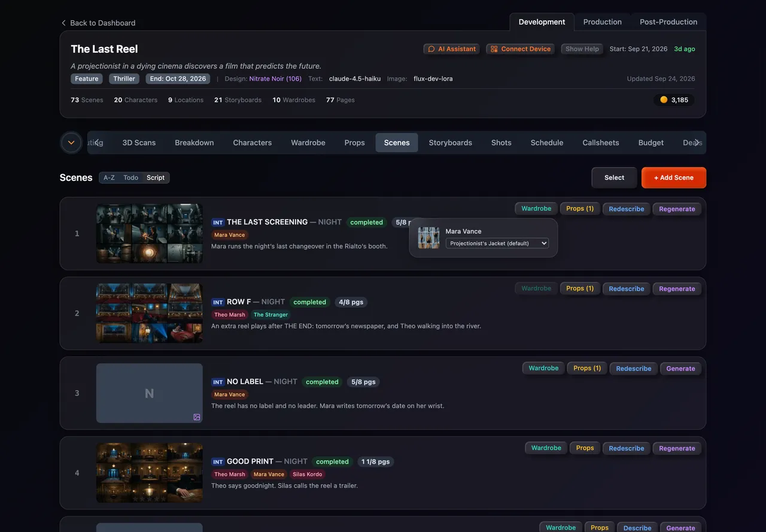The height and width of the screenshot is (532, 766).
Task: Redescribe the GOOD PRINT scene
Action: (627, 448)
